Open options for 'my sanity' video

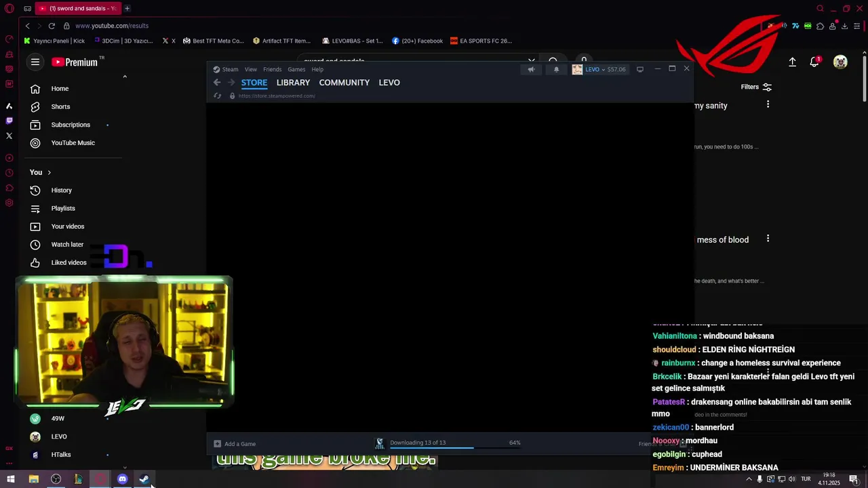click(768, 104)
